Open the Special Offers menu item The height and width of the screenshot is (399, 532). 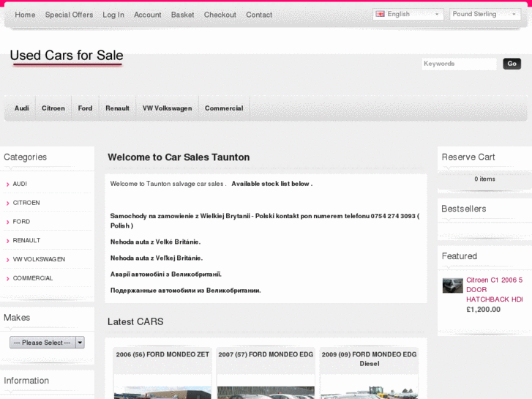click(69, 15)
